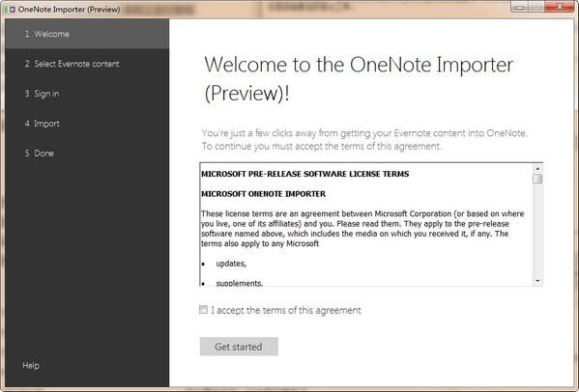The height and width of the screenshot is (392, 579).
Task: Select the Welcome step in the sidebar
Action: (x=87, y=34)
